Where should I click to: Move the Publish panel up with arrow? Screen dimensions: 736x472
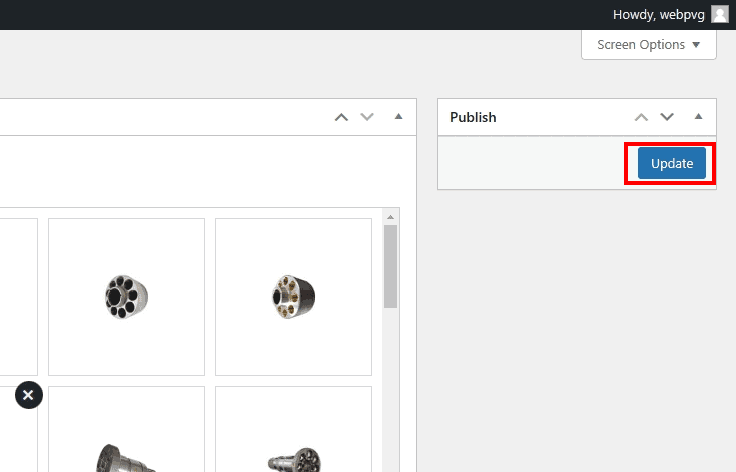coord(642,117)
